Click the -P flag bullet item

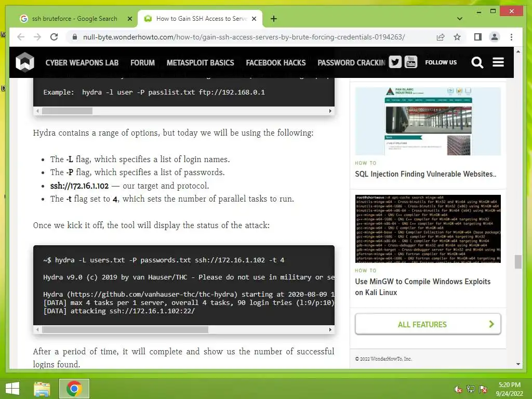pos(137,172)
